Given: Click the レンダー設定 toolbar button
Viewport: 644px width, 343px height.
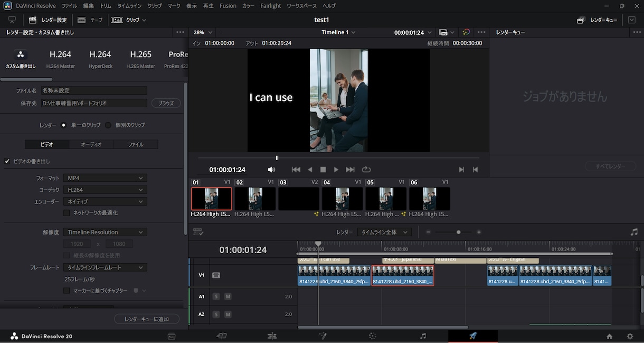Looking at the screenshot, I should 48,20.
